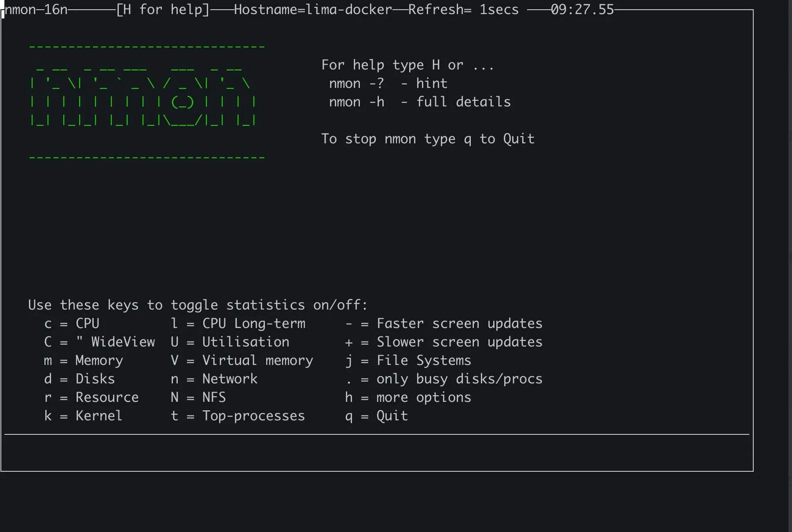Click the 'j = File Systems' entry
Screen dimensions: 792x532
(x=408, y=361)
